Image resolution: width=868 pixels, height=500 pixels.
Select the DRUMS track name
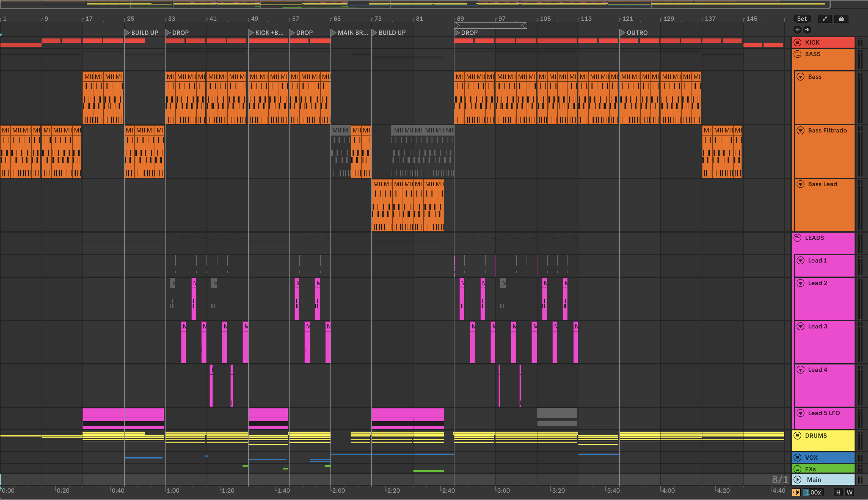(816, 435)
